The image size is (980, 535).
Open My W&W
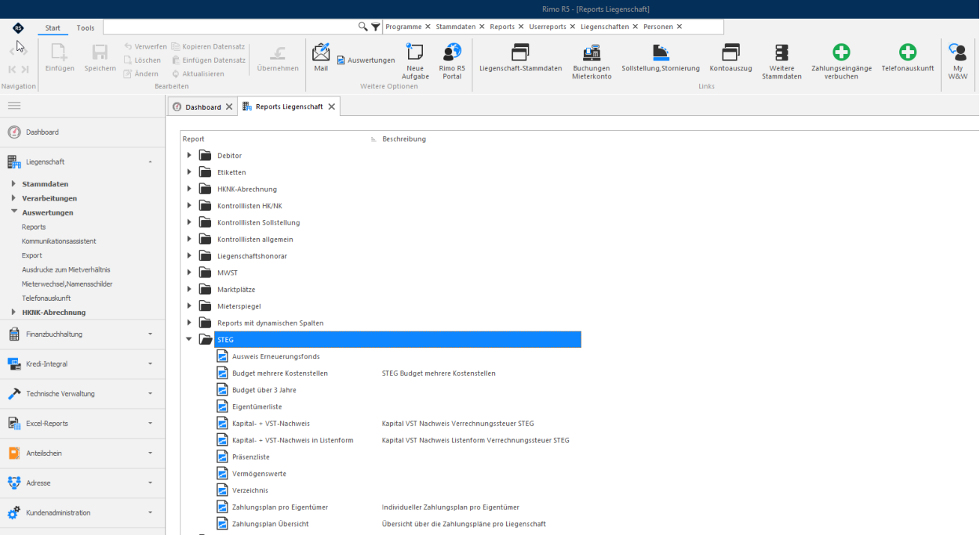958,61
